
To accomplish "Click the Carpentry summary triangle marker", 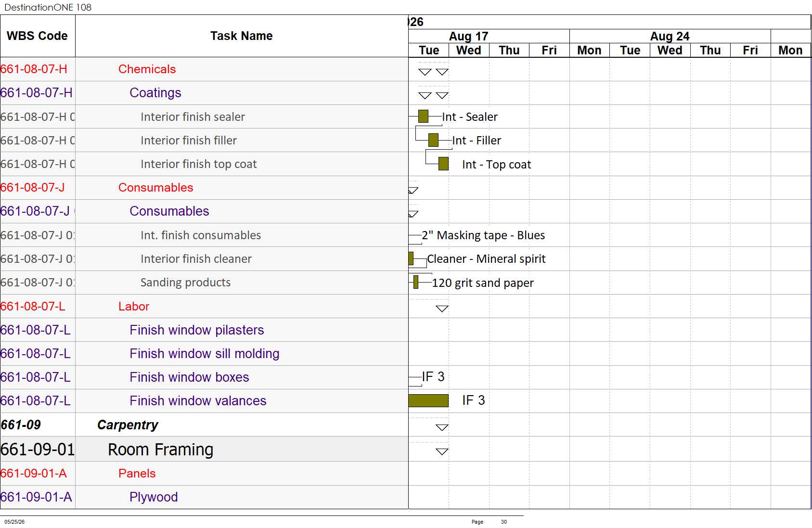I will coord(442,427).
